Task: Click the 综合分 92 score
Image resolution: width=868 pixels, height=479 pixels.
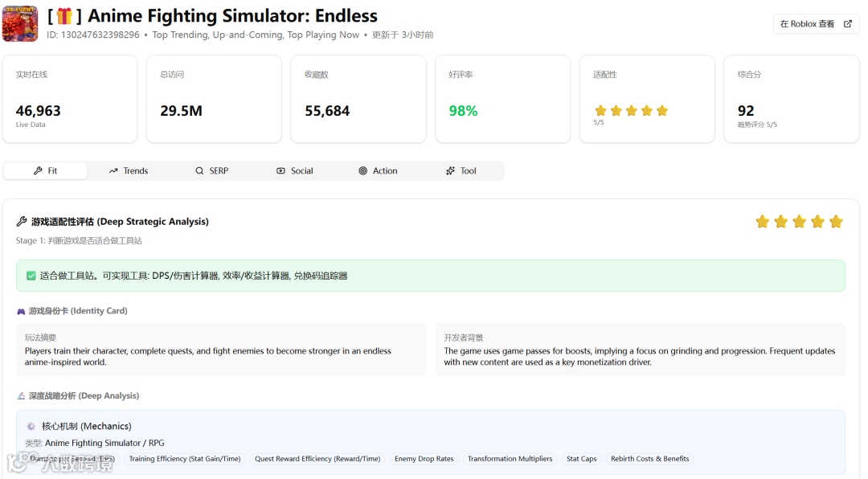Action: (746, 111)
